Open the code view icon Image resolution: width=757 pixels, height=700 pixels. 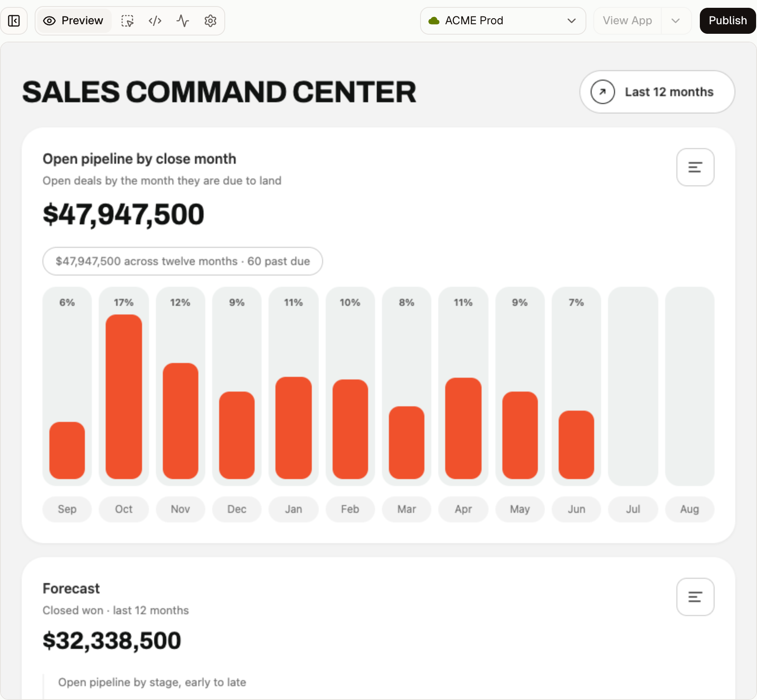click(155, 21)
